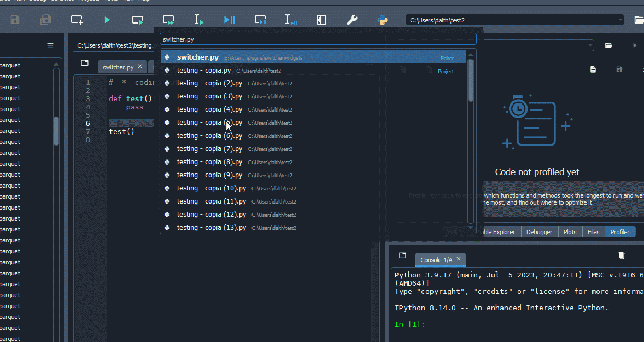Open the working directory dropdown
The image size is (644, 342).
620,19
